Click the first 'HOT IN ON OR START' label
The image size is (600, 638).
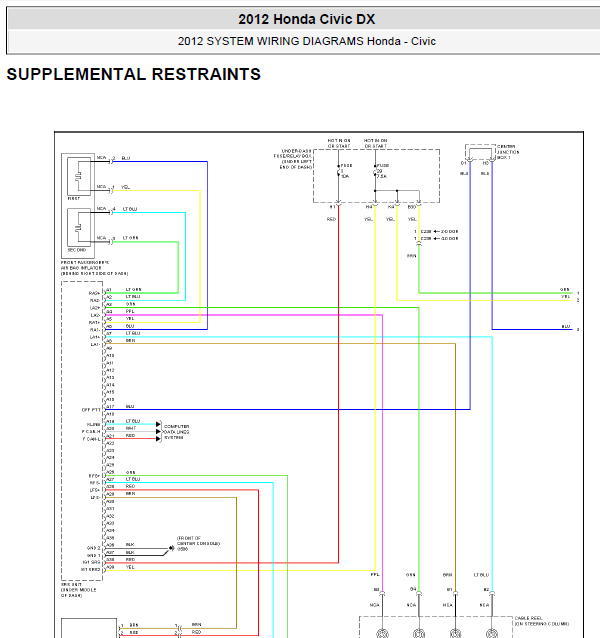[338, 143]
